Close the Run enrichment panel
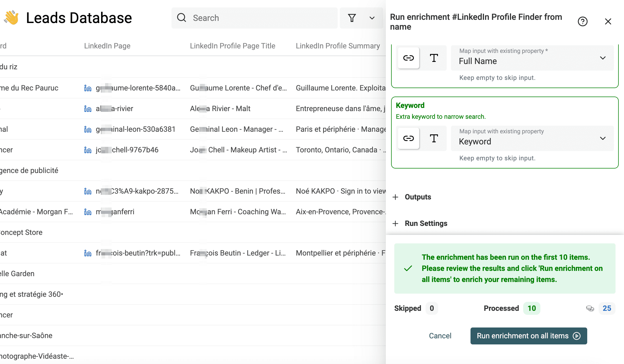This screenshot has width=624, height=364. tap(608, 21)
